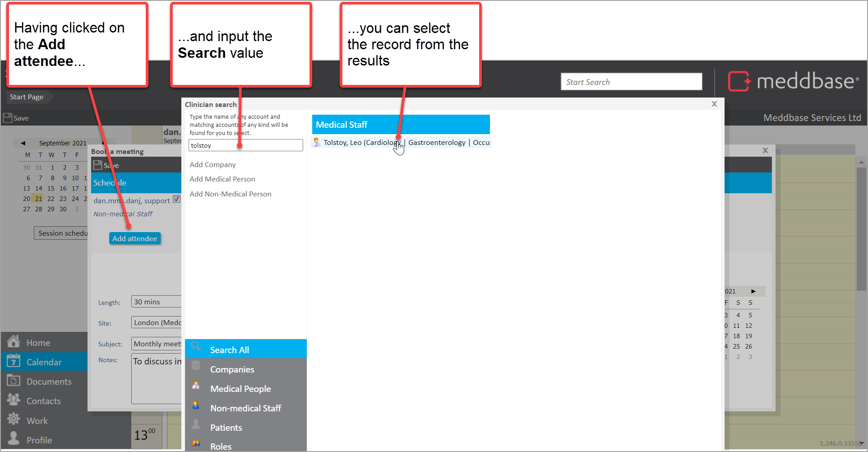Expand the Site London dropdown

click(157, 322)
